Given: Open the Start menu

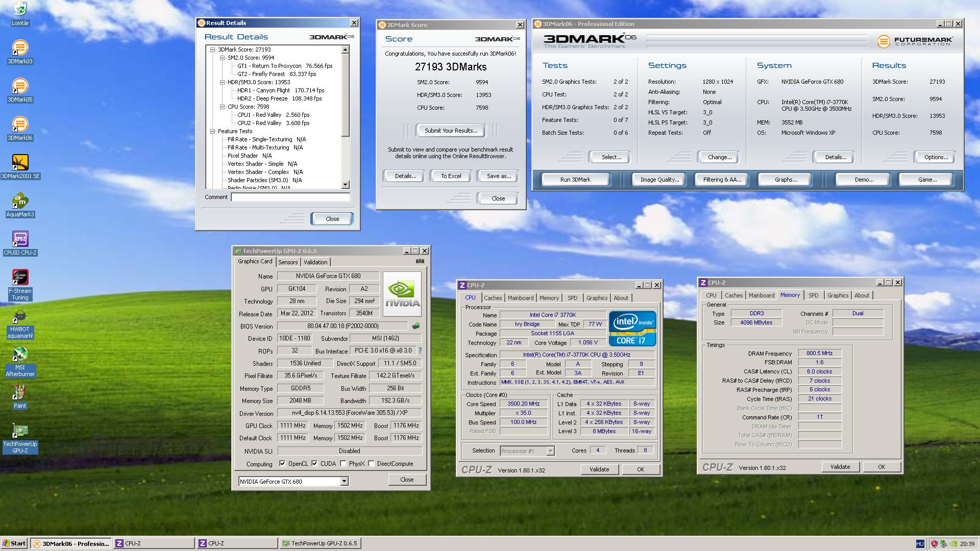Looking at the screenshot, I should click(x=14, y=543).
